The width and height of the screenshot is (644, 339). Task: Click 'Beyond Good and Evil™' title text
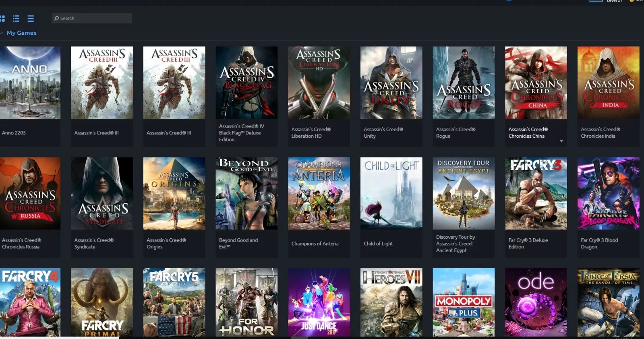tap(238, 244)
